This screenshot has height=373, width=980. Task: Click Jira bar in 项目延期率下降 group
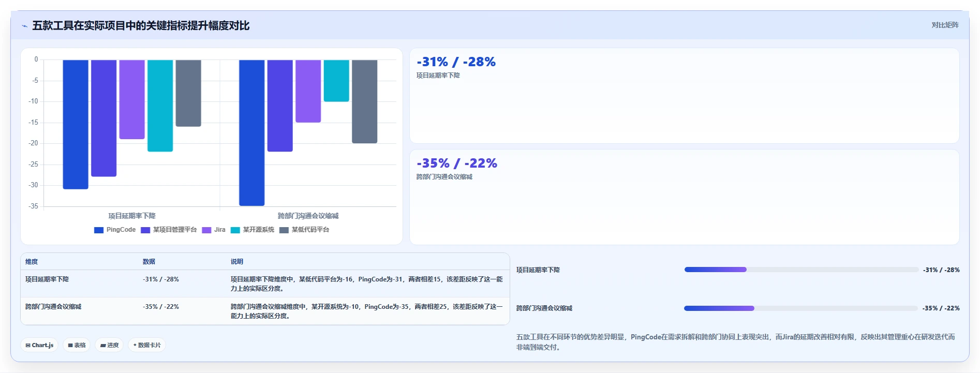[x=132, y=99]
